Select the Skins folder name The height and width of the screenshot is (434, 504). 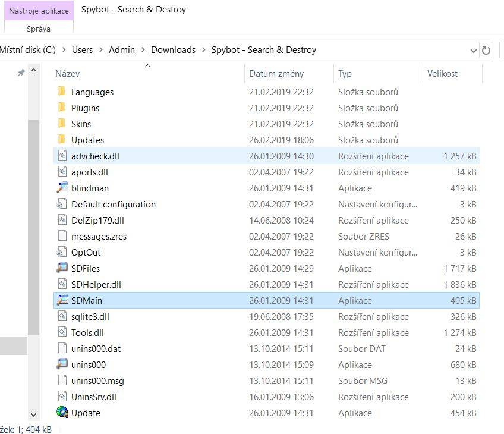tap(81, 124)
